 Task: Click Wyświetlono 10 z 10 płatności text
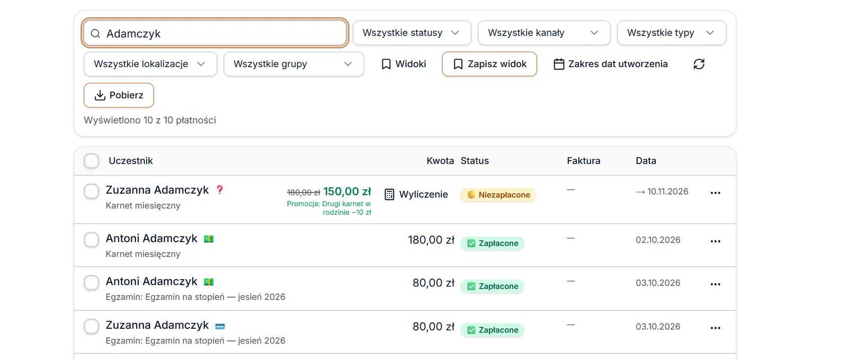click(150, 120)
